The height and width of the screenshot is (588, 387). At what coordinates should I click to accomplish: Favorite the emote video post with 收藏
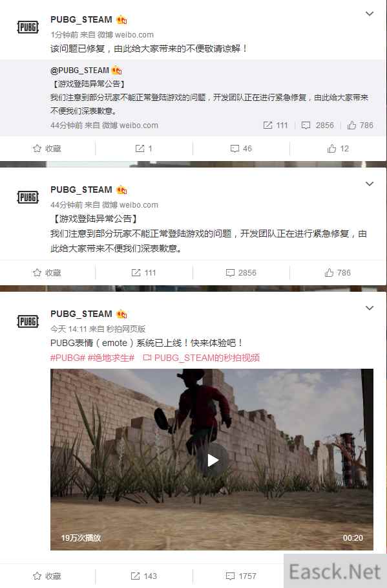pyautogui.click(x=47, y=576)
